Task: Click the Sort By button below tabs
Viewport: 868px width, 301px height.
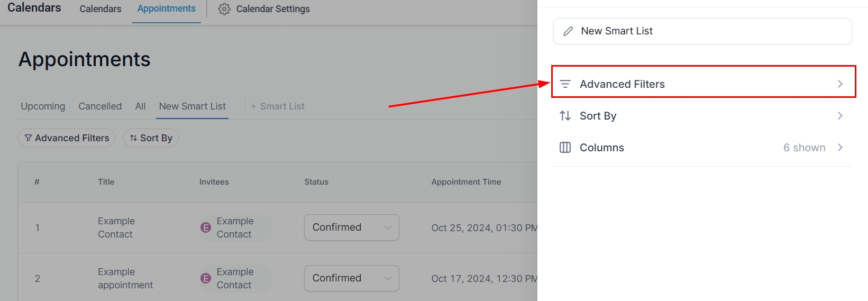Action: point(151,138)
